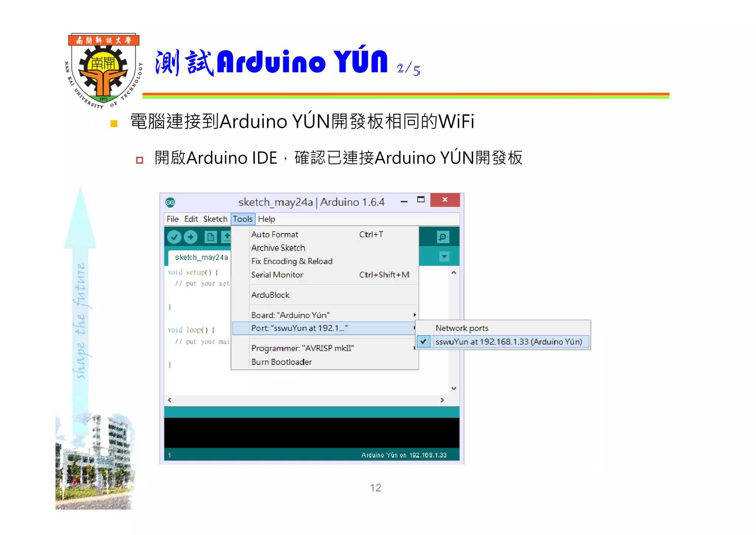Minimize the Arduino IDE window
Screen dimensions: 756x535
(x=404, y=201)
